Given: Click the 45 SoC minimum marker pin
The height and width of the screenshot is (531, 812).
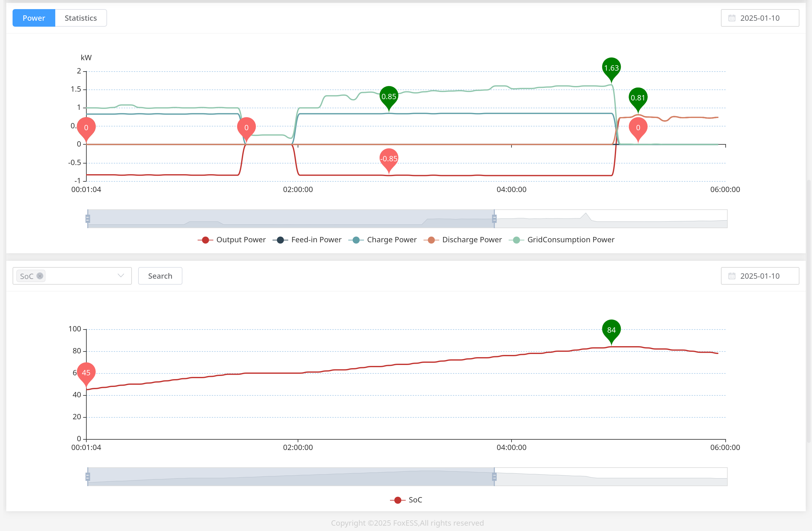Looking at the screenshot, I should pos(86,373).
